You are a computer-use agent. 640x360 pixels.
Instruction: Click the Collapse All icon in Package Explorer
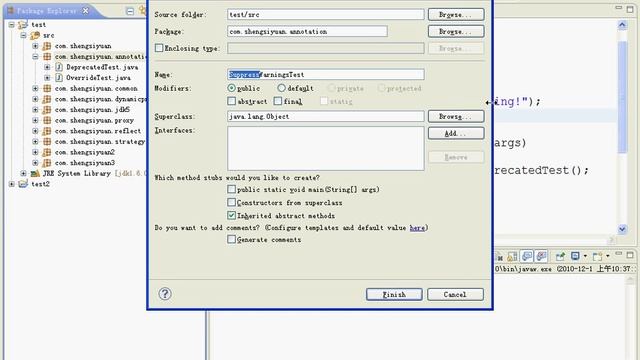(x=130, y=11)
